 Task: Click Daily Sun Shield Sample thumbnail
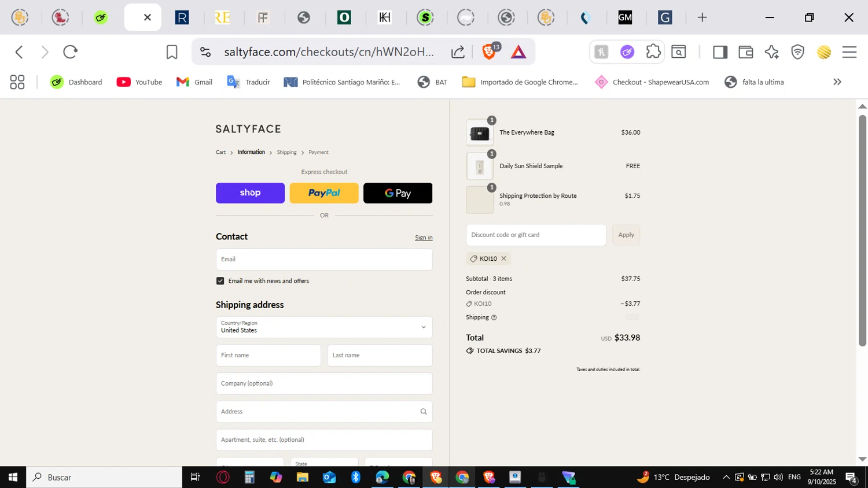click(480, 167)
